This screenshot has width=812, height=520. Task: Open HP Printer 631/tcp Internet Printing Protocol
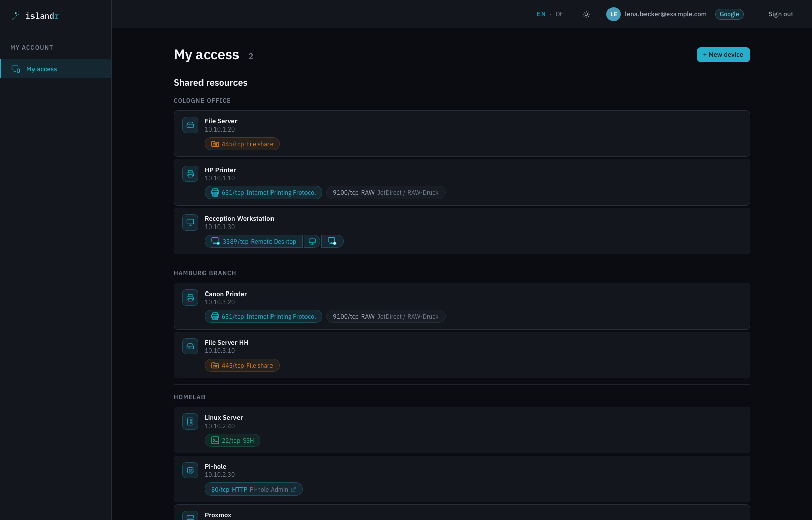pos(263,193)
